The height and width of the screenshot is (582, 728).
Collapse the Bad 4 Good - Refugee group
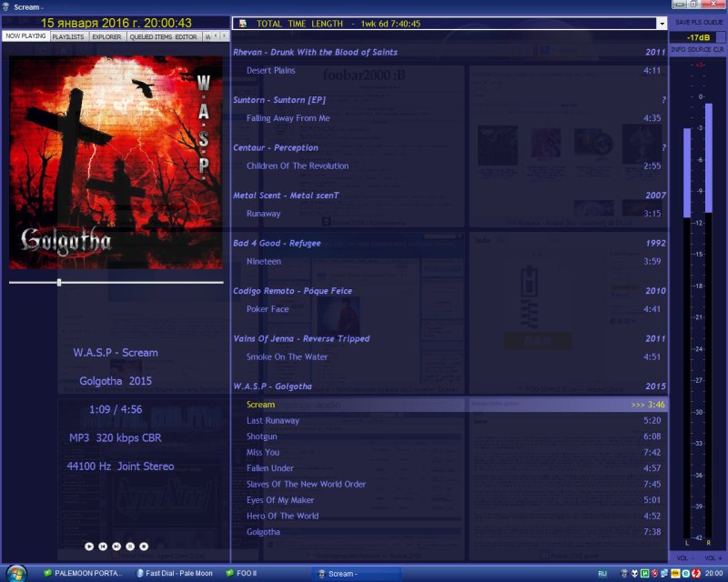276,244
